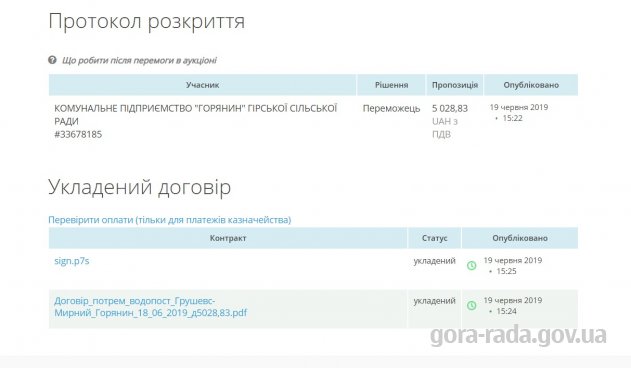The width and height of the screenshot is (631, 368).
Task: Select the 'UAH з ПДВ' currency label
Action: [445, 128]
